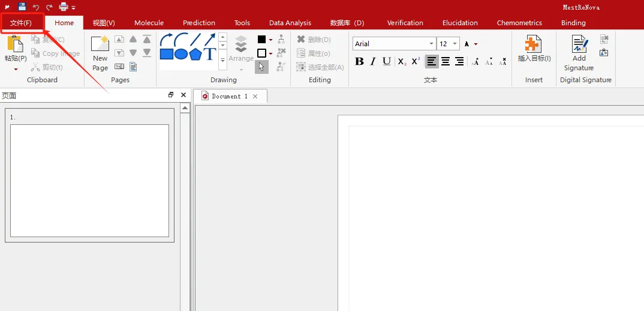Open the 文件(F) file menu
644x311 pixels.
pos(22,23)
